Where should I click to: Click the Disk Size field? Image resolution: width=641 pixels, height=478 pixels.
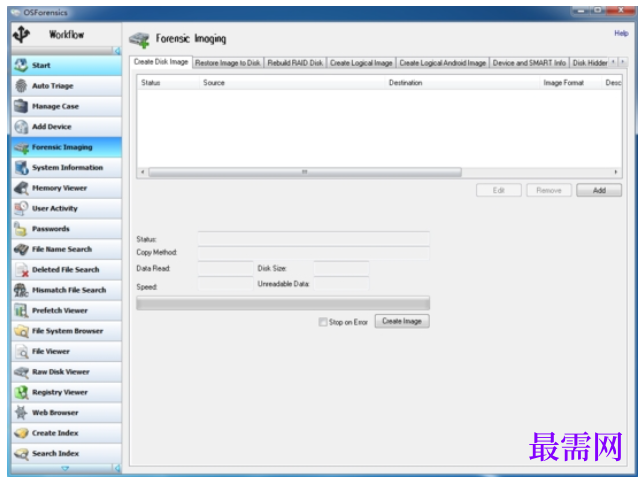(x=341, y=268)
